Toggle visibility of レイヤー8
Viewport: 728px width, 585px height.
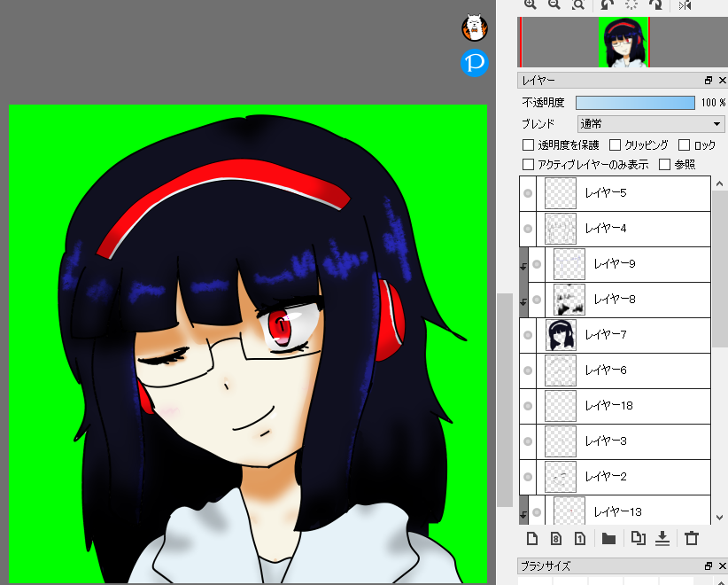537,300
